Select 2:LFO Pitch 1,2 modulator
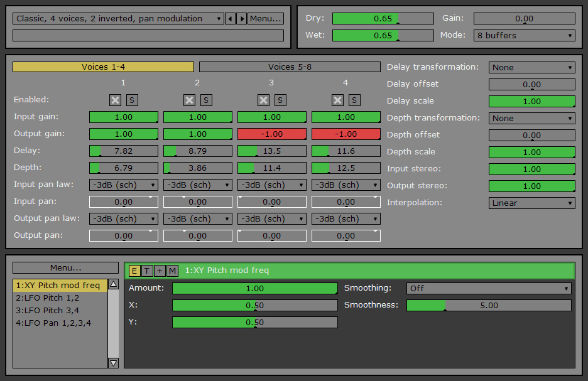 click(x=60, y=298)
